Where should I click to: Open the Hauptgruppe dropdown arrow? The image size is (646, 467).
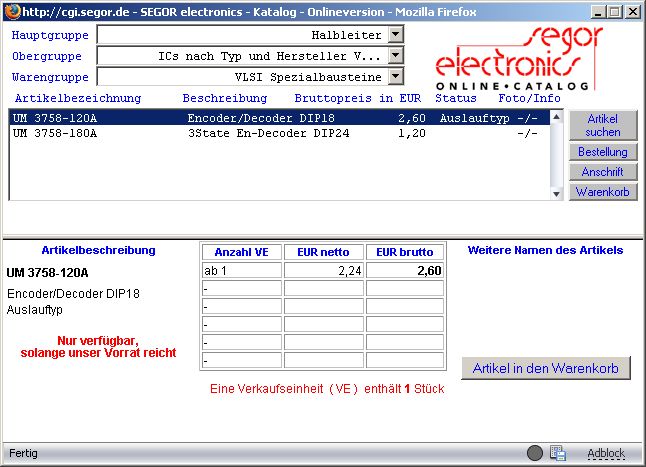[x=396, y=35]
